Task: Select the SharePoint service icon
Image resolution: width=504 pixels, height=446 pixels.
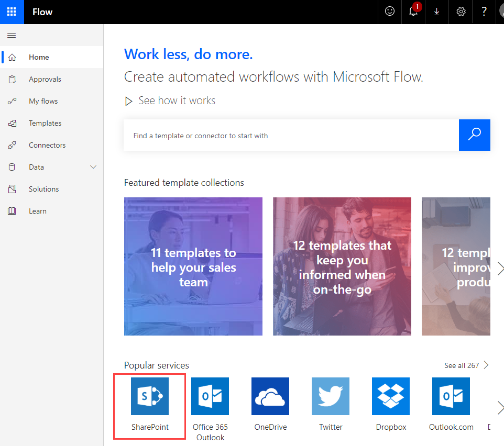Action: coord(150,396)
